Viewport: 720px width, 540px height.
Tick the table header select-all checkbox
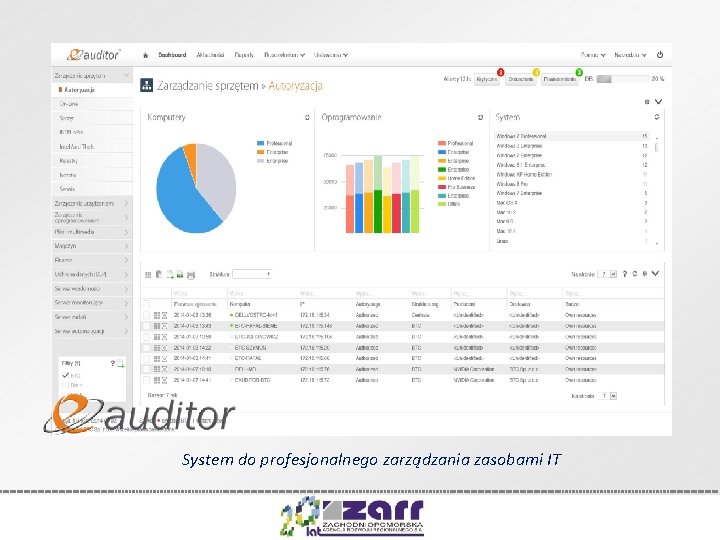point(146,304)
